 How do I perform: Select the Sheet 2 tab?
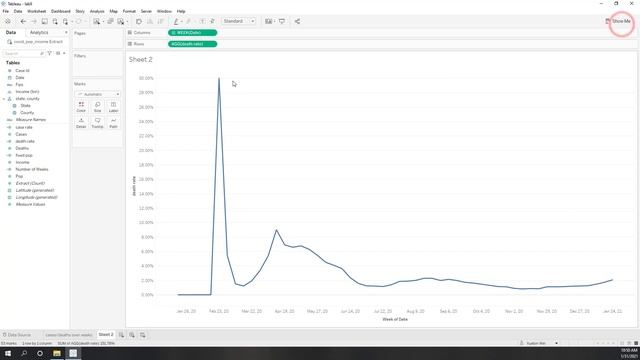tap(106, 335)
